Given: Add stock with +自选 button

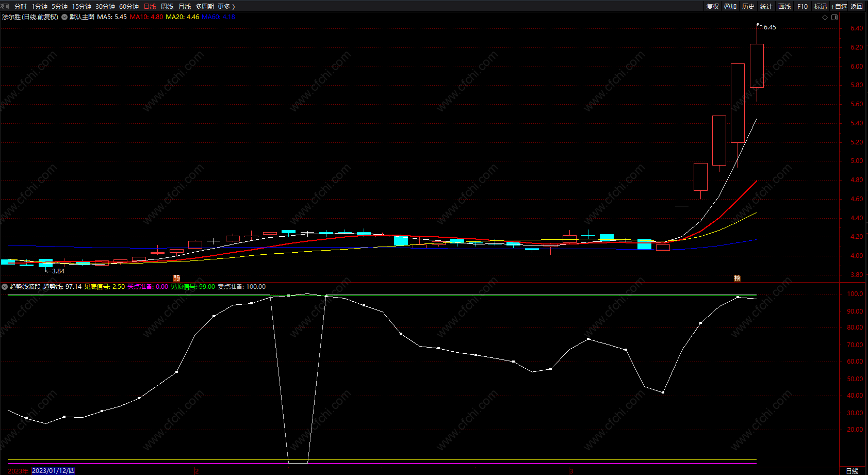Looking at the screenshot, I should click(839, 7).
